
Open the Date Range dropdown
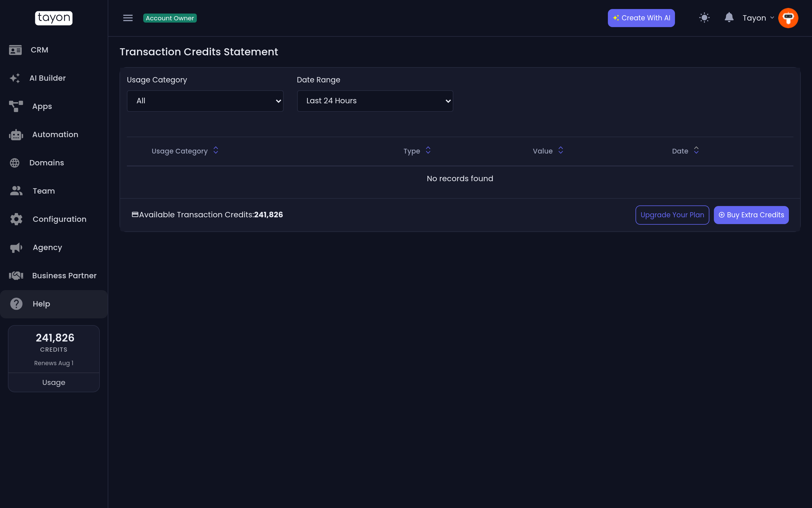pos(375,101)
